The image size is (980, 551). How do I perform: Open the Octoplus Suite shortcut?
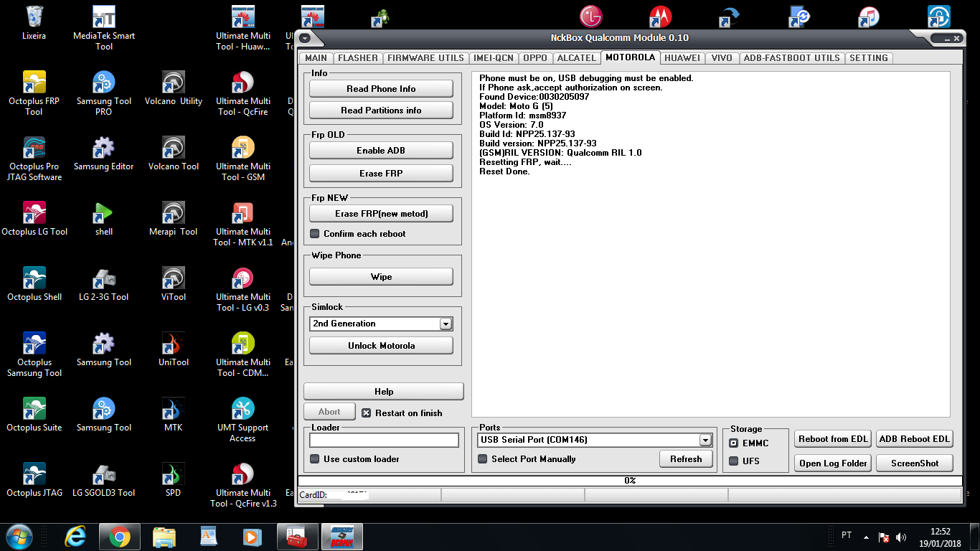tap(34, 415)
